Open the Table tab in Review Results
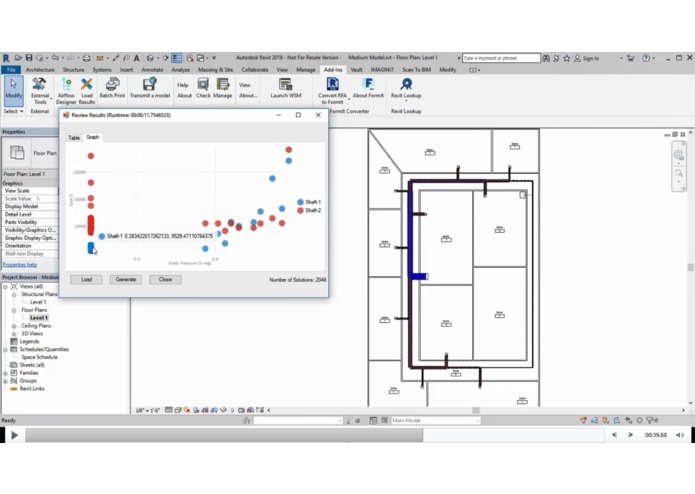The width and height of the screenshot is (695, 494). point(74,138)
